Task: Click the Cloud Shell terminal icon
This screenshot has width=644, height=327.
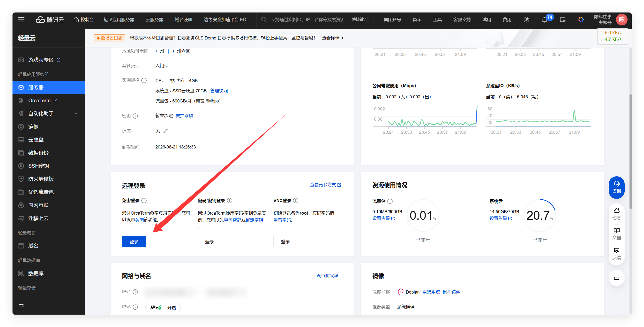Action: click(562, 20)
